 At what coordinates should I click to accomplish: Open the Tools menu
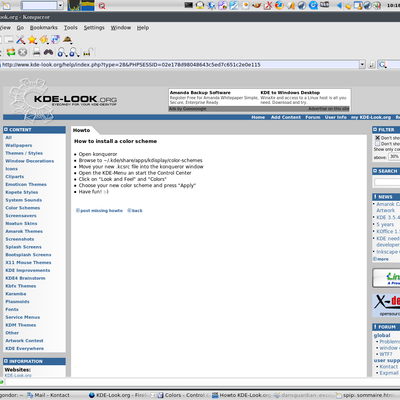coord(71,28)
